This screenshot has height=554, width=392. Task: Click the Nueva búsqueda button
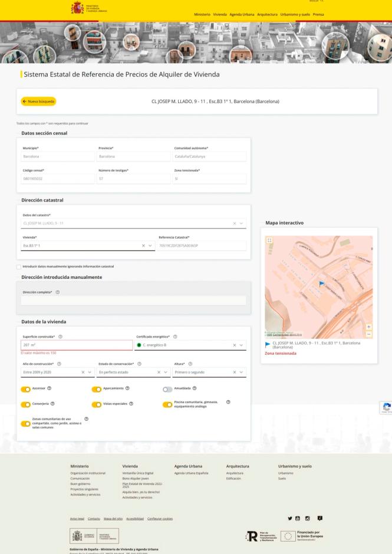coord(38,101)
